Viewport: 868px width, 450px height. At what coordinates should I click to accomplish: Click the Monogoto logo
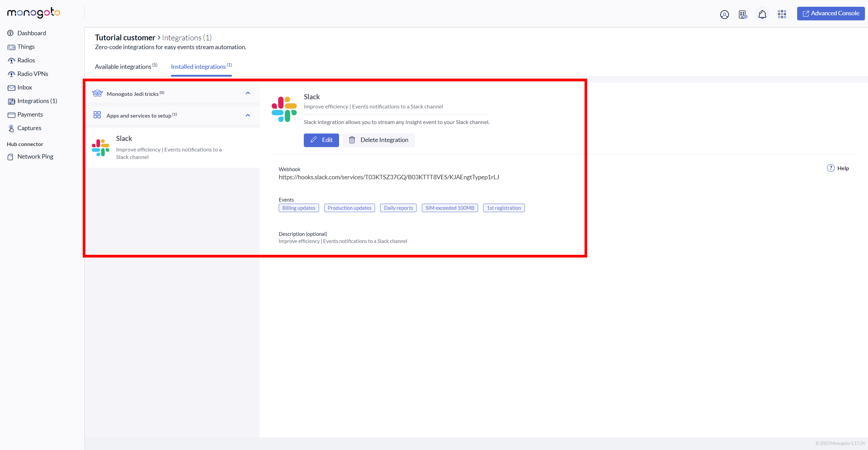(x=34, y=13)
